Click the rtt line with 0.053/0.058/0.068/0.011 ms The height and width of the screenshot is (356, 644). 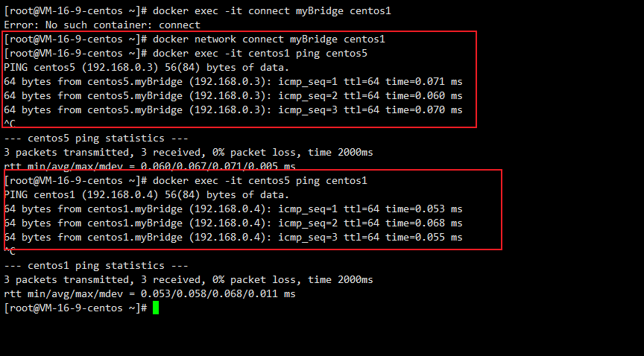coord(149,293)
